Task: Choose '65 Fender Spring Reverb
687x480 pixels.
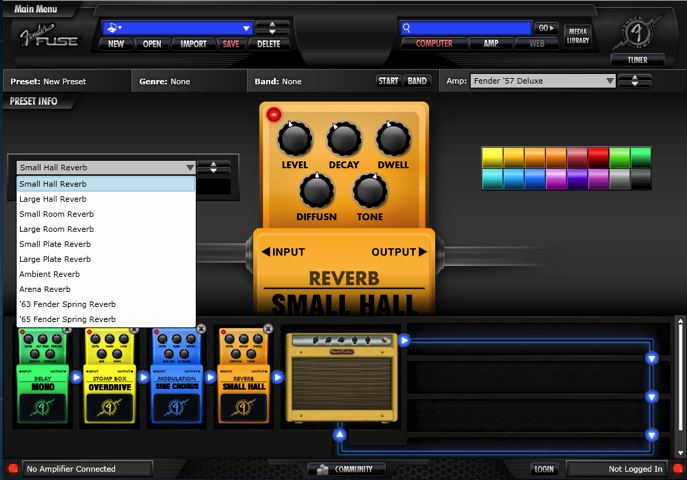Action: (106, 319)
